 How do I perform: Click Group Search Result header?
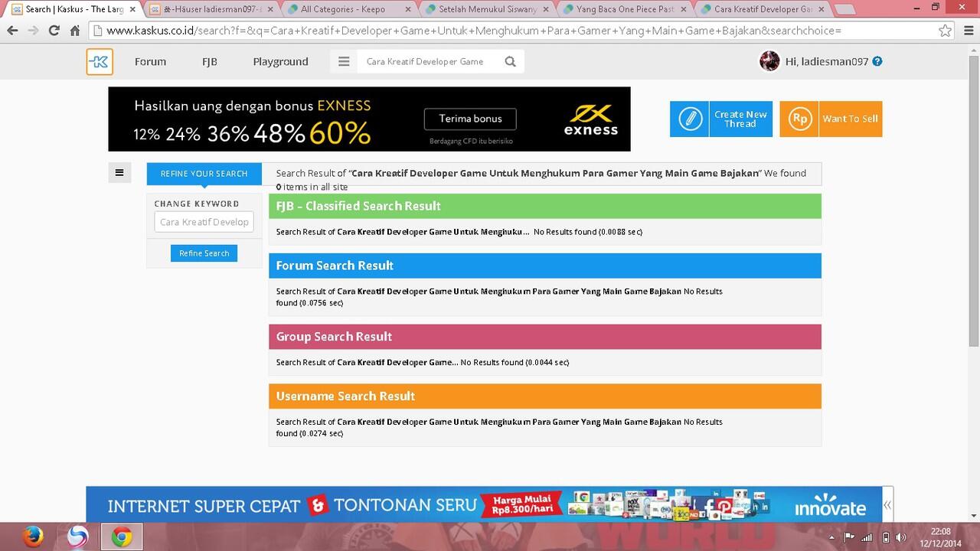(x=544, y=337)
